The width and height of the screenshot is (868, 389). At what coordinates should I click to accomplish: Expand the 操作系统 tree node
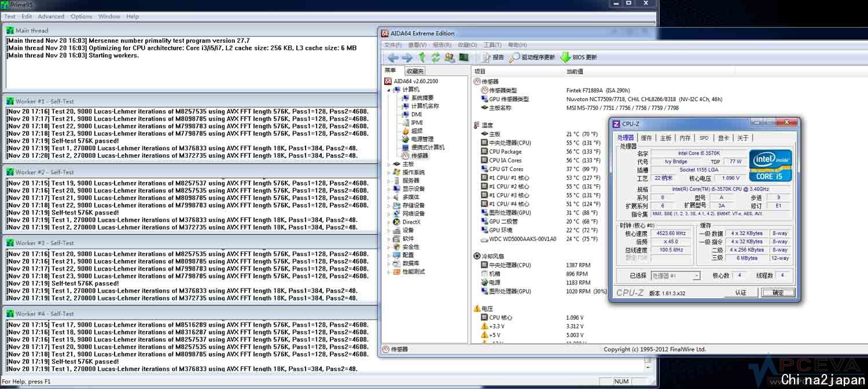[x=389, y=172]
